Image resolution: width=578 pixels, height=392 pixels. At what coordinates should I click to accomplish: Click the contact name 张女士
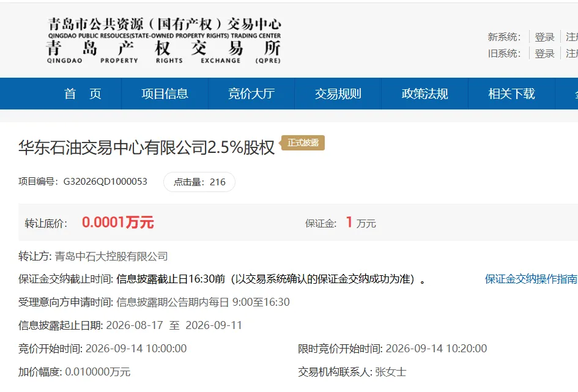(x=390, y=372)
